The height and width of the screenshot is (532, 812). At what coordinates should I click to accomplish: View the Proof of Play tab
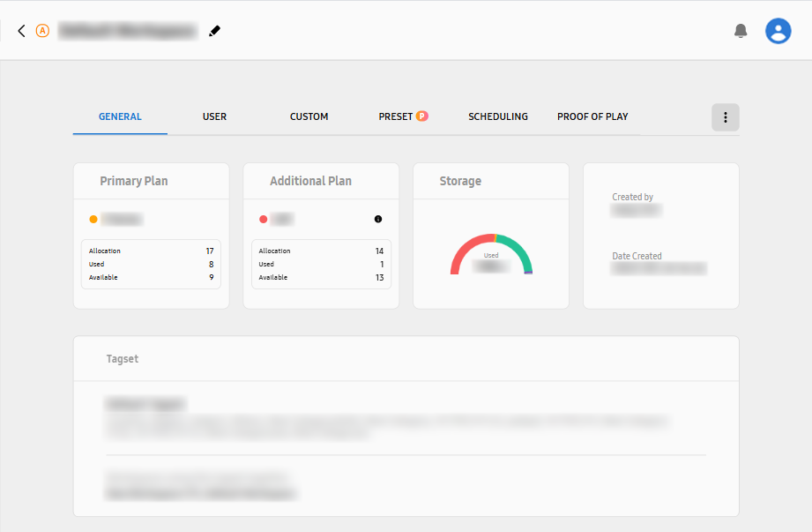pyautogui.click(x=592, y=116)
